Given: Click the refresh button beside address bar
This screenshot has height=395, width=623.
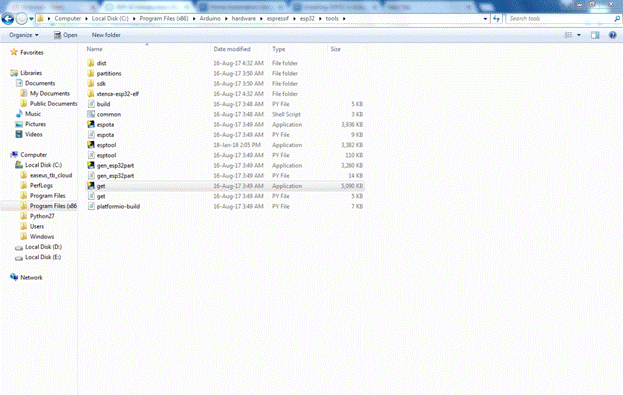Looking at the screenshot, I should point(496,19).
